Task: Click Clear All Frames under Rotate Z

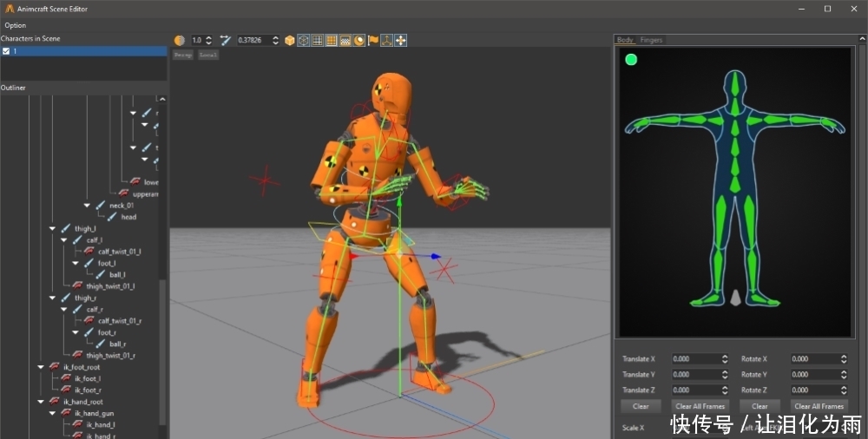Action: pyautogui.click(x=819, y=406)
